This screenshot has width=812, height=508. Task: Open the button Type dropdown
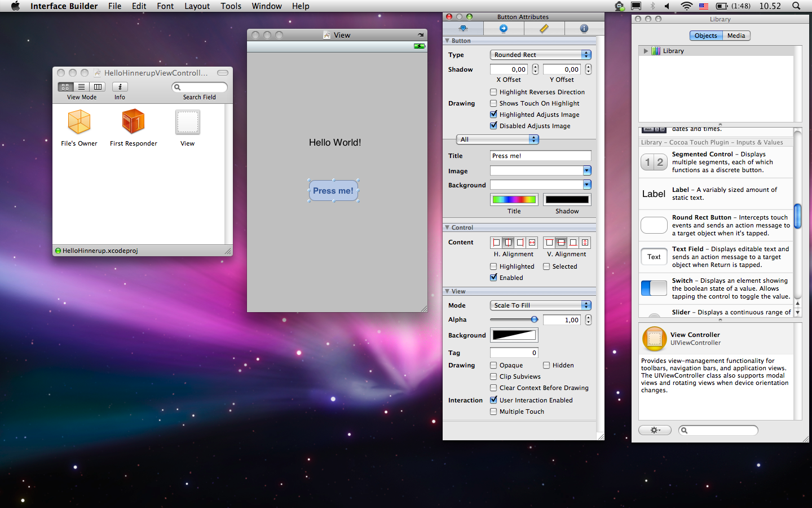541,55
